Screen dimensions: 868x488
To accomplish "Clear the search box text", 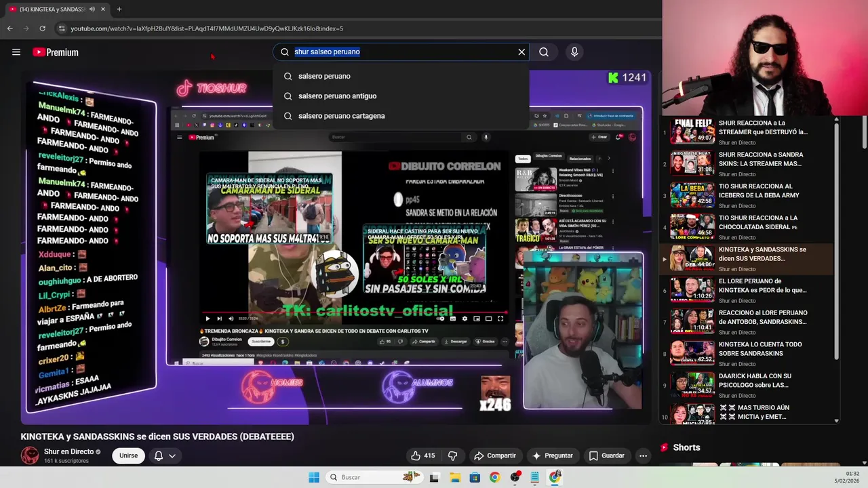I will [521, 52].
